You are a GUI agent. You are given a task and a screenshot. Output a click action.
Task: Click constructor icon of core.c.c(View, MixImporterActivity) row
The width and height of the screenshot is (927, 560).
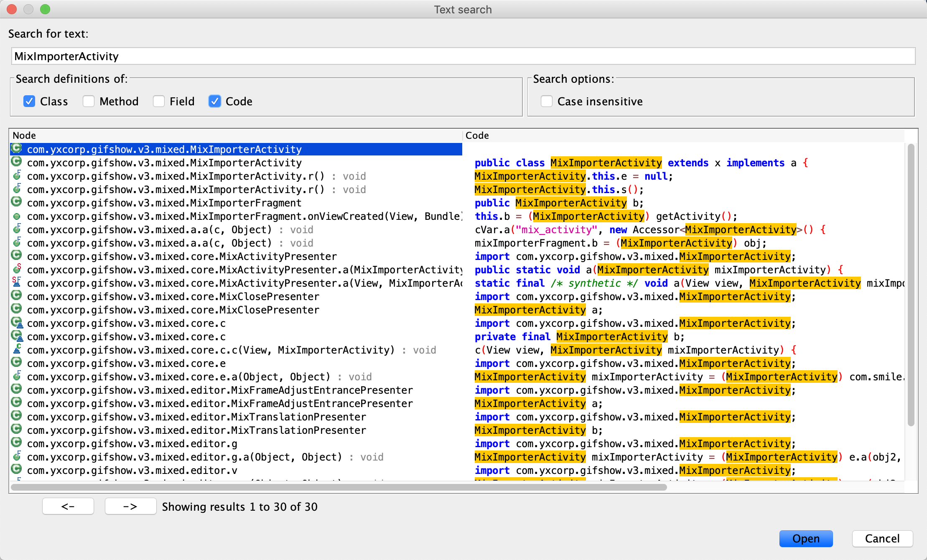[x=17, y=349]
